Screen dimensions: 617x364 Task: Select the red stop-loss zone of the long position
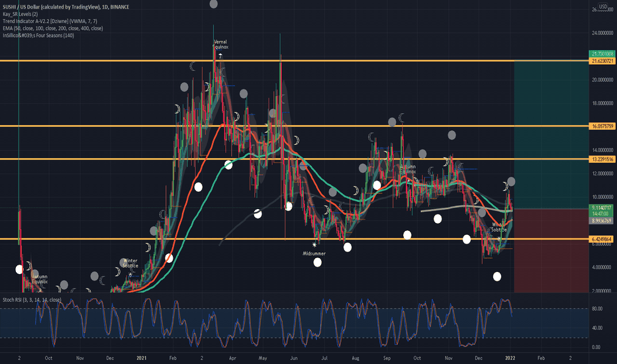tap(551, 251)
